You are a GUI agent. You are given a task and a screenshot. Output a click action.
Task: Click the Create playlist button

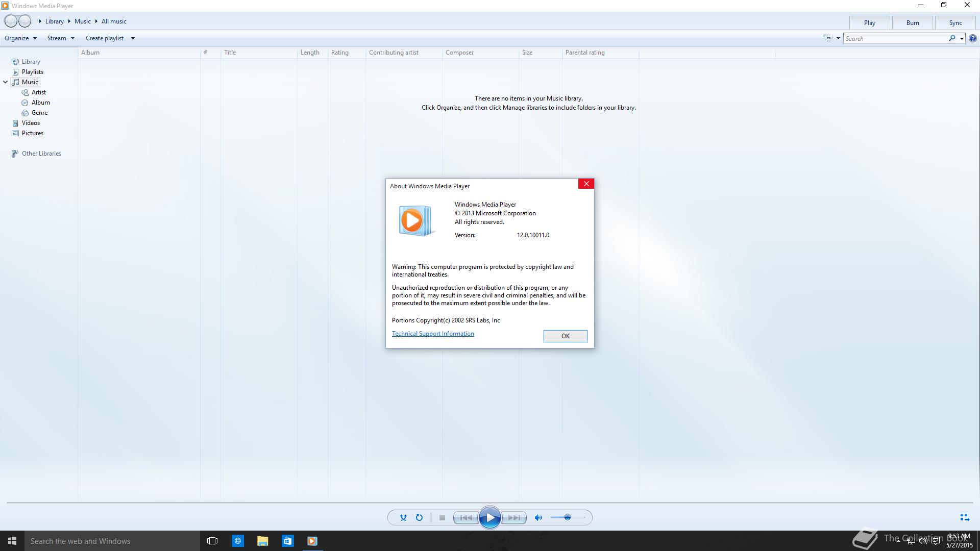click(x=105, y=38)
